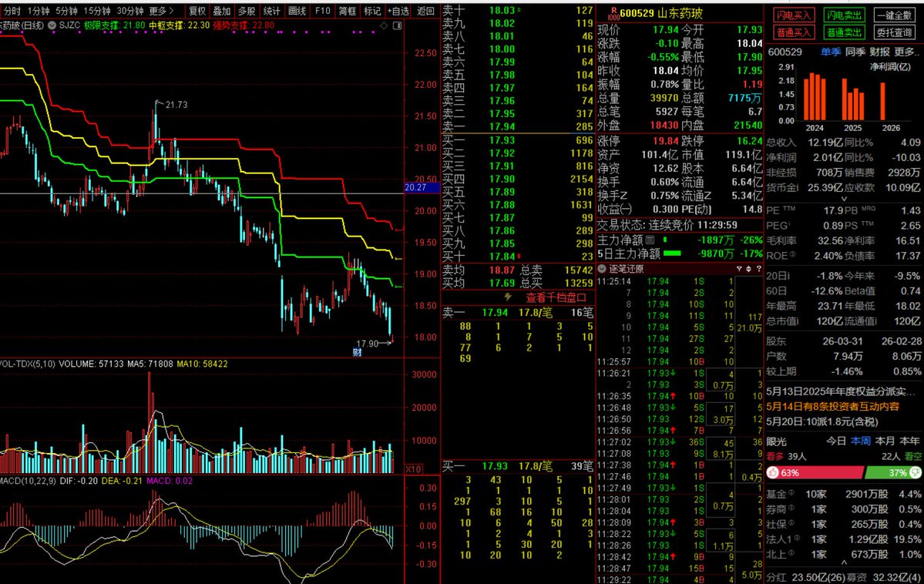Click the info icon next to 社保

(791, 522)
